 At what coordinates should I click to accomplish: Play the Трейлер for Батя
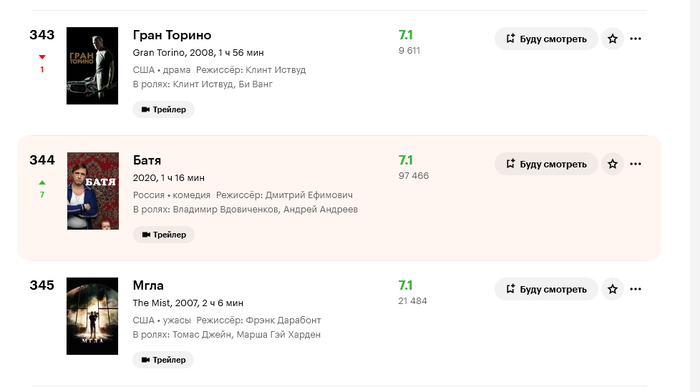pyautogui.click(x=163, y=234)
